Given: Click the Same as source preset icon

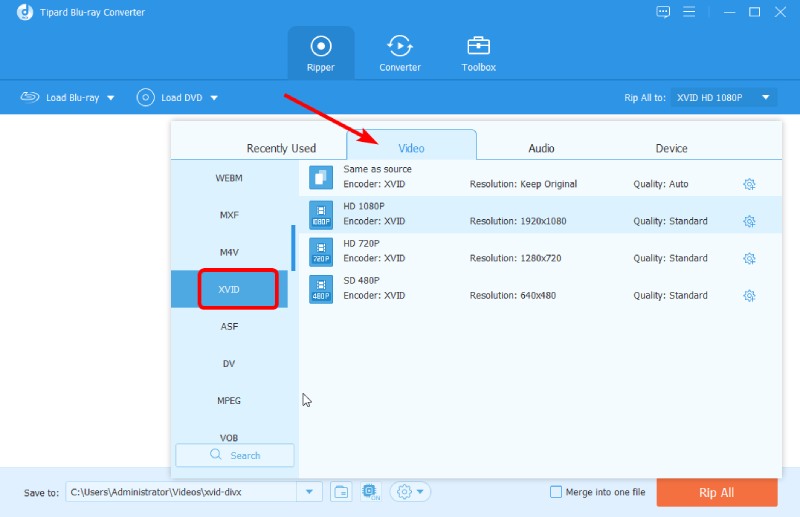Looking at the screenshot, I should [x=321, y=178].
